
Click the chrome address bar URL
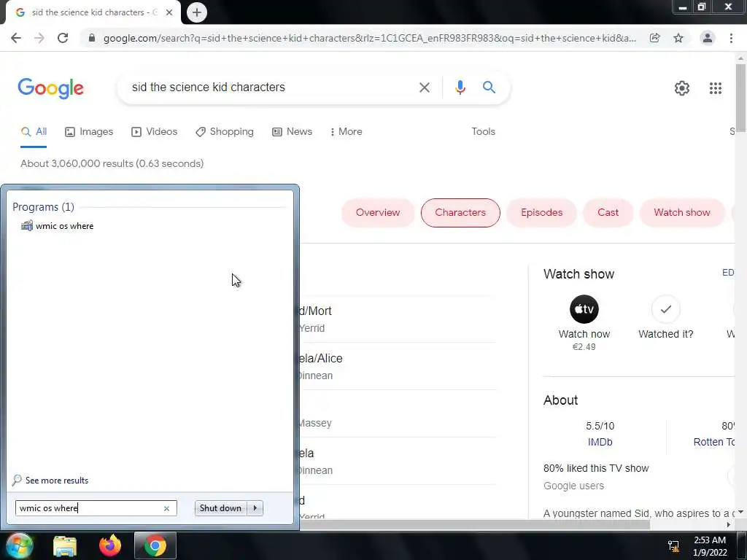pos(370,38)
